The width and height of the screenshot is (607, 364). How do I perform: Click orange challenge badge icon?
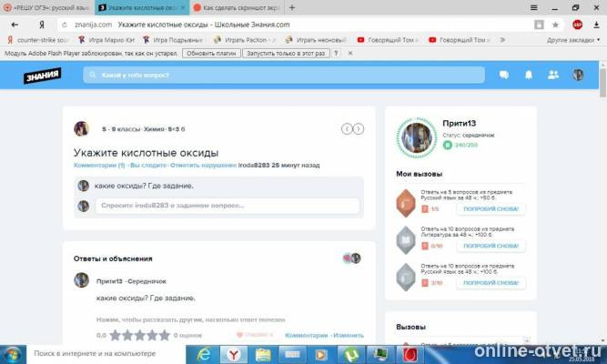406,203
